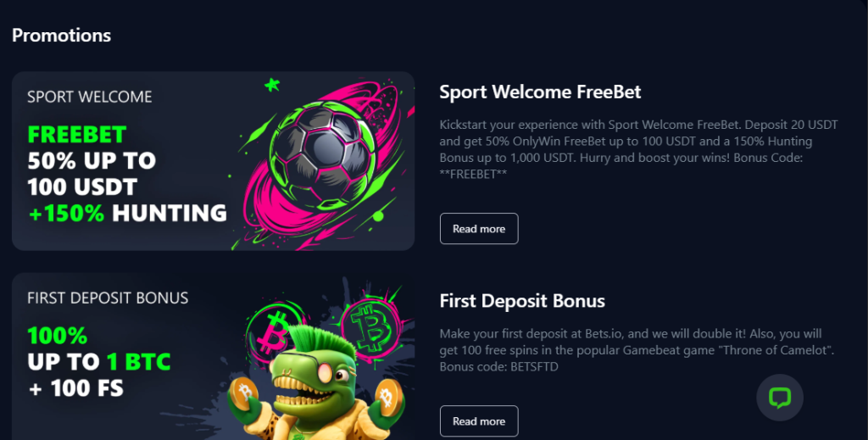Click the SPORT WELCOME banner label
Image resolution: width=868 pixels, height=440 pixels.
tap(90, 97)
